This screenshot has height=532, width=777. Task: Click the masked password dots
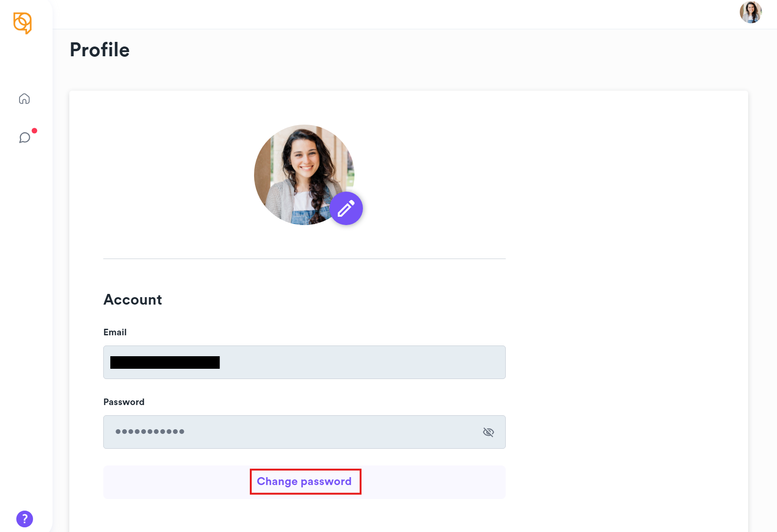(x=150, y=432)
